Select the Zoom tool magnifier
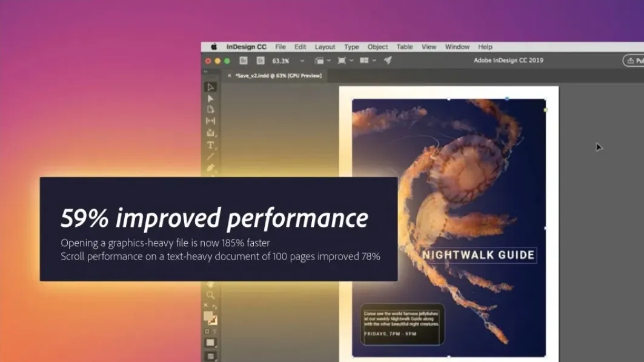Viewport: 644px width, 362px height. [x=210, y=295]
